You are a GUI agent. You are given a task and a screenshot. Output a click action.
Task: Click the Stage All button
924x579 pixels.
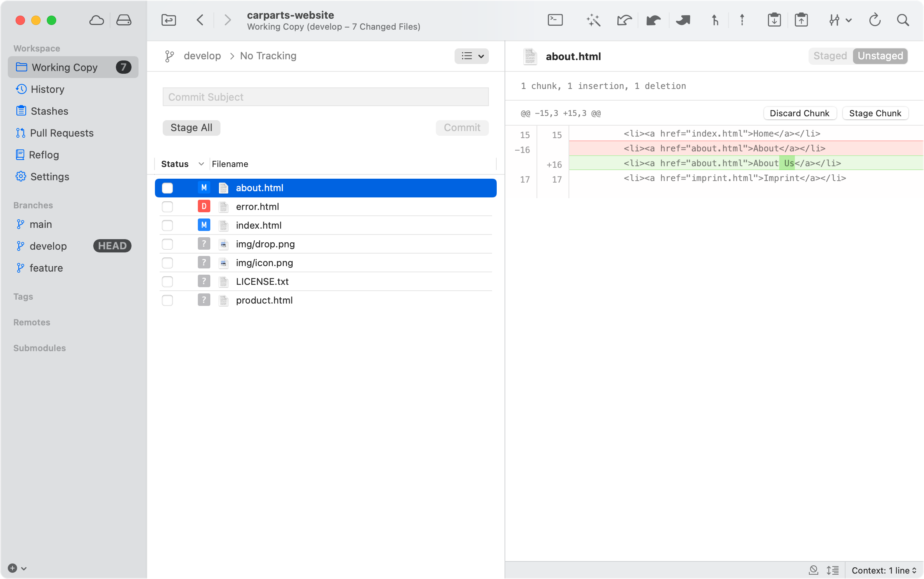click(x=191, y=128)
